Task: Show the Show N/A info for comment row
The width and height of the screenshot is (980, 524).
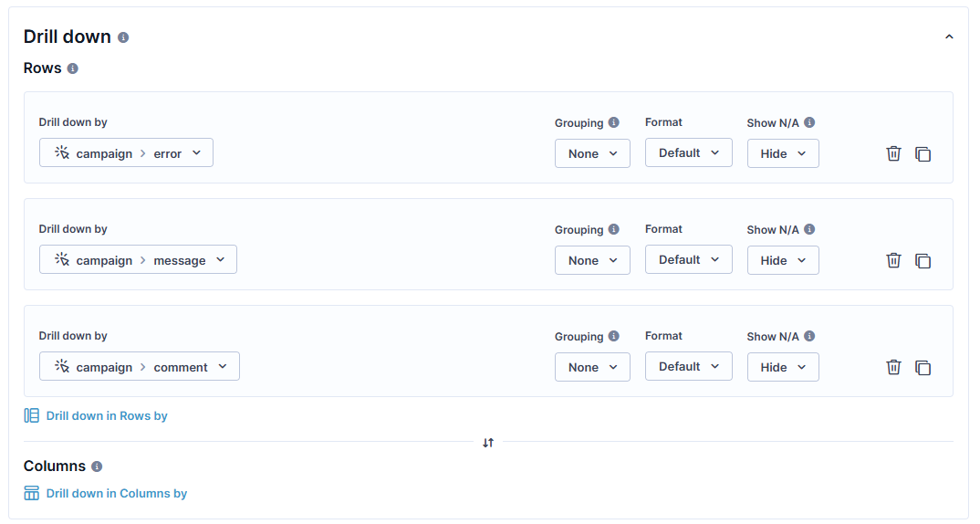Action: [809, 337]
